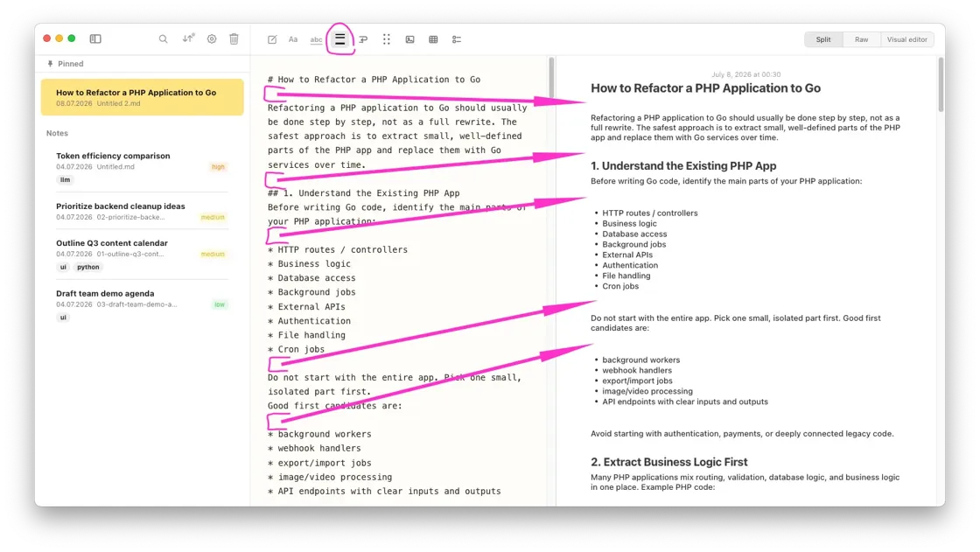Click '02-prioritize-backe...' file name
This screenshot has height=552, width=980.
click(x=130, y=218)
